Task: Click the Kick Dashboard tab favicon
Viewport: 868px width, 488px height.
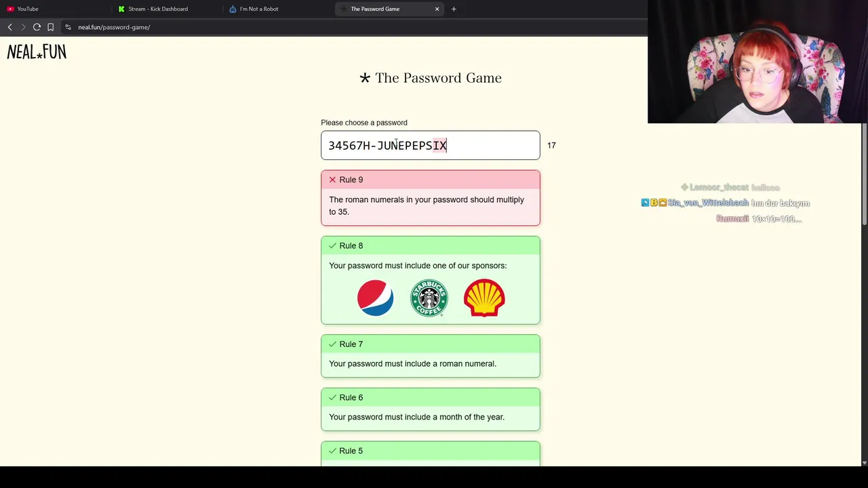Action: click(121, 9)
